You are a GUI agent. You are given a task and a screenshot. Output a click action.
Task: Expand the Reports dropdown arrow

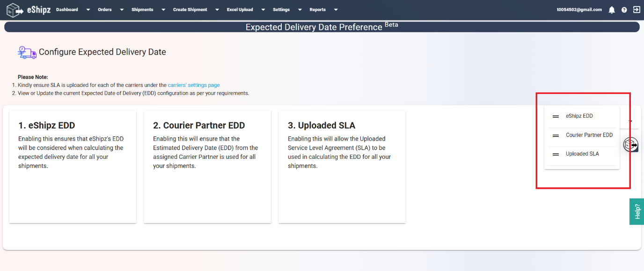336,10
